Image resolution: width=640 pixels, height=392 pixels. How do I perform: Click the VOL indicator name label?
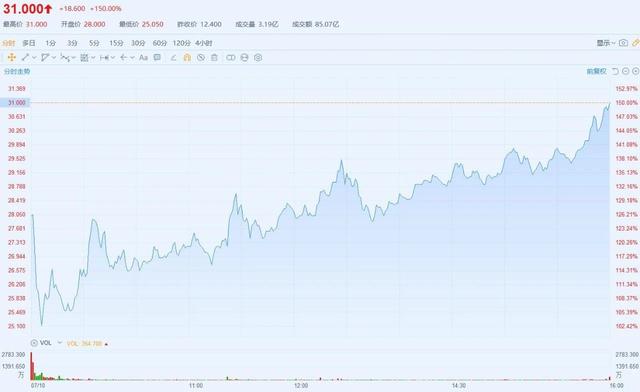coord(46,343)
